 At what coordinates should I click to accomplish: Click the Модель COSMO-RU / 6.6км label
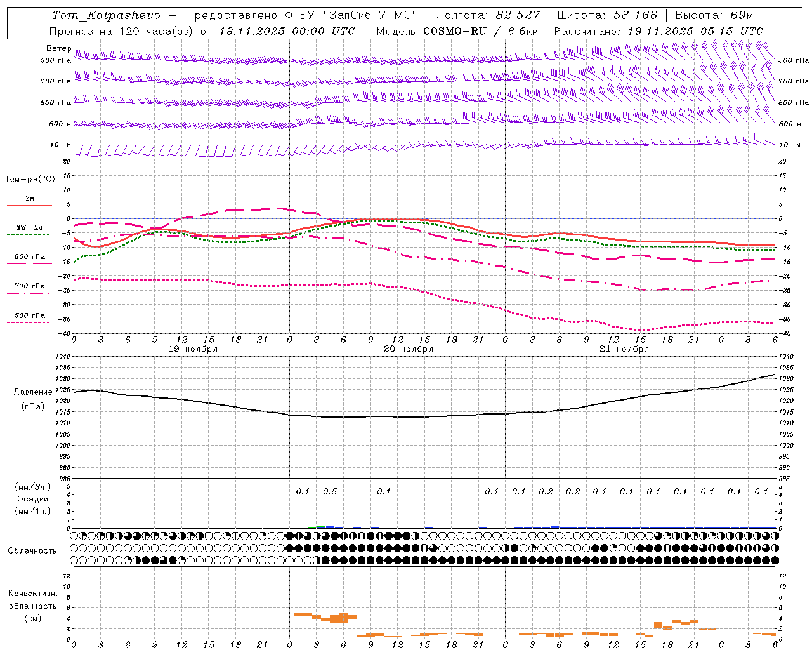click(457, 31)
